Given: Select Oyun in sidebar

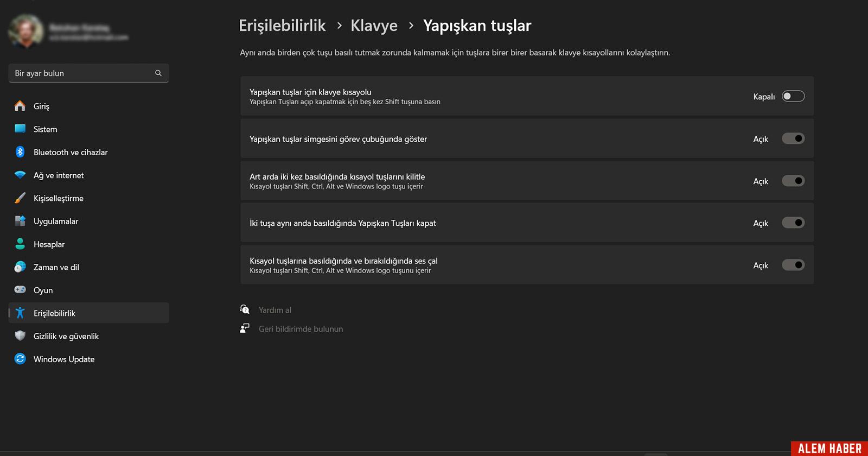Looking at the screenshot, I should [x=88, y=290].
